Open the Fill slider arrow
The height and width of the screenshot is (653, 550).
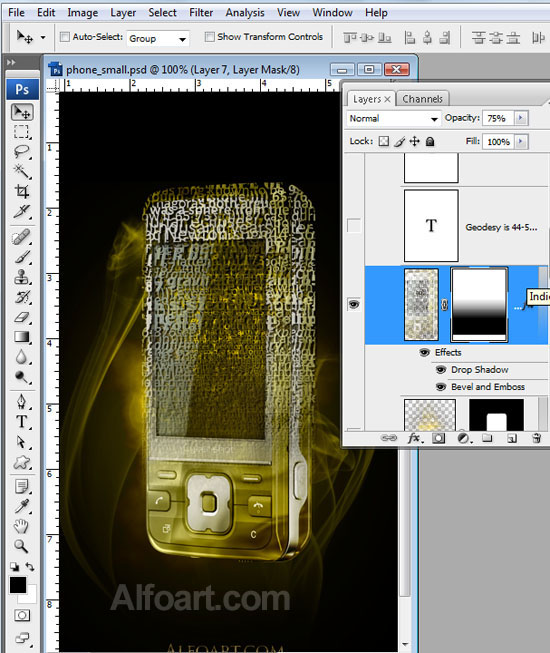click(520, 142)
